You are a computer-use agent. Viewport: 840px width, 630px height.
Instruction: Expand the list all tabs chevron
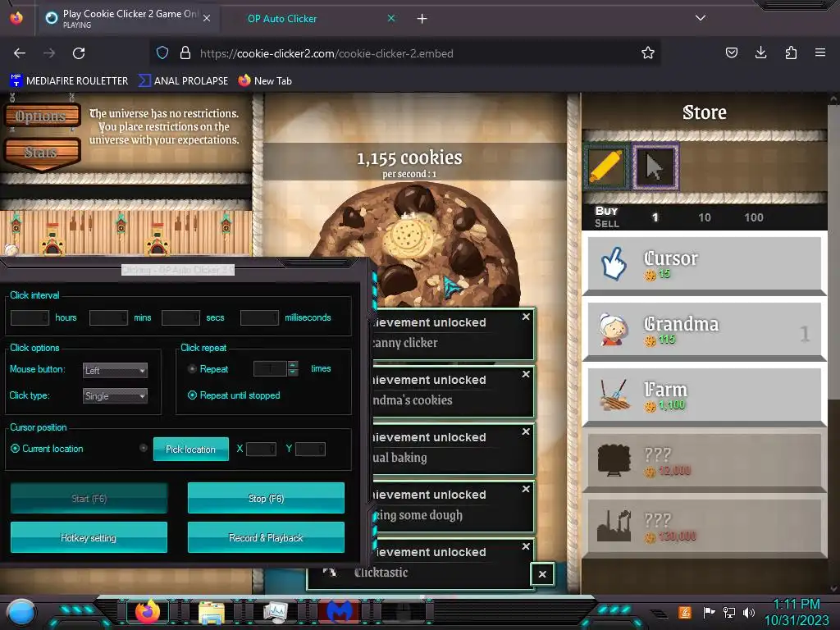(701, 18)
